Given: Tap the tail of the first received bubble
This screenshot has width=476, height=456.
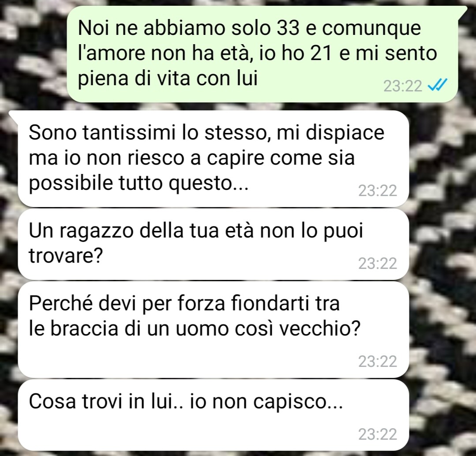Looking at the screenshot, I should point(14,115).
